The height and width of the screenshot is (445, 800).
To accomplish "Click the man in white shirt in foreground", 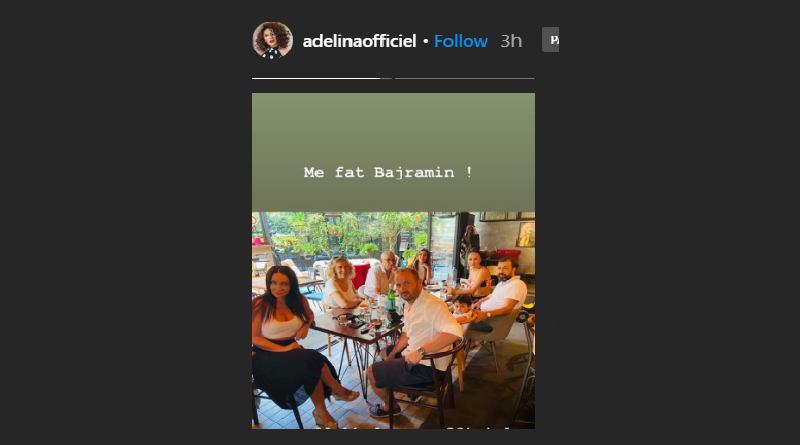I will click(418, 325).
